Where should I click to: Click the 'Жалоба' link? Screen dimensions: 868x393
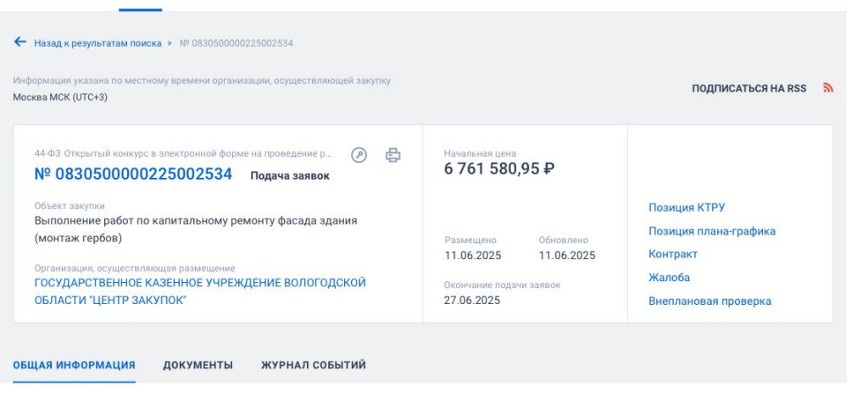point(669,278)
